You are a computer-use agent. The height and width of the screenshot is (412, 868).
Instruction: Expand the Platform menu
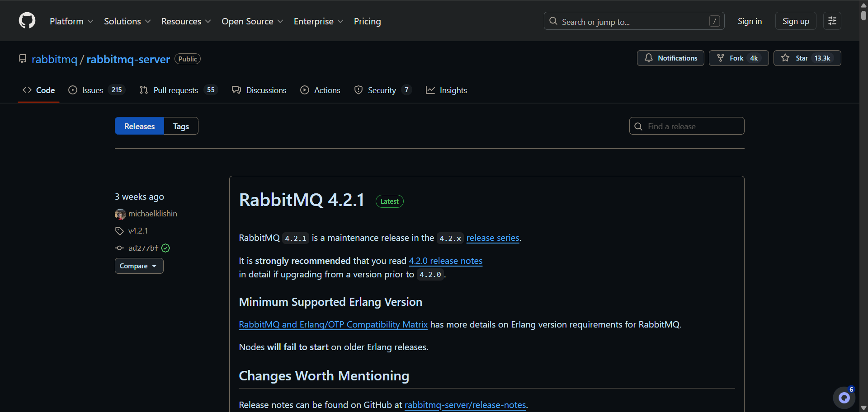tap(71, 21)
